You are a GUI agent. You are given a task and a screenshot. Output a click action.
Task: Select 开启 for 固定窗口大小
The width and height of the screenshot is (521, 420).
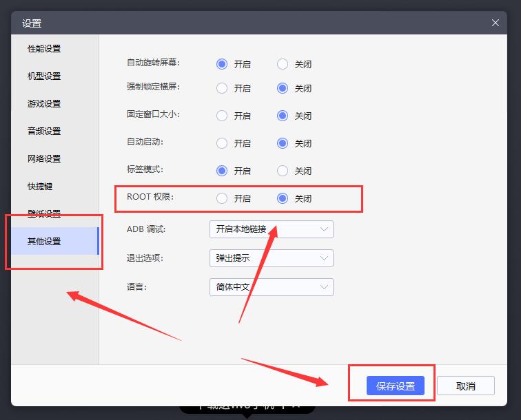(x=222, y=116)
